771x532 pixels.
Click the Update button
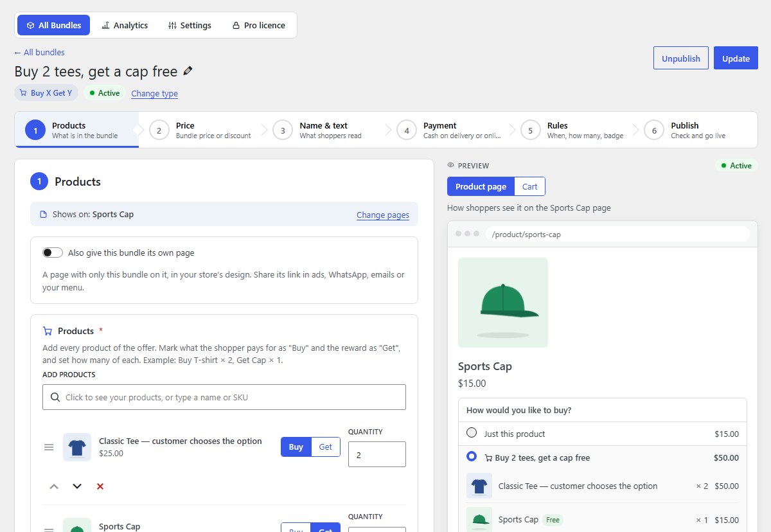[736, 58]
